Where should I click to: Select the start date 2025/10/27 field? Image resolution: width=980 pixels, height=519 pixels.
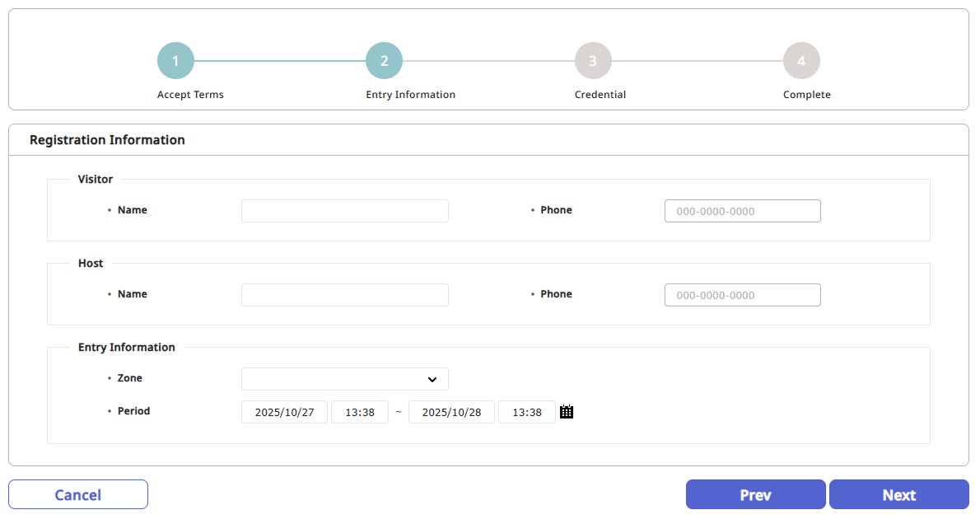tap(284, 412)
